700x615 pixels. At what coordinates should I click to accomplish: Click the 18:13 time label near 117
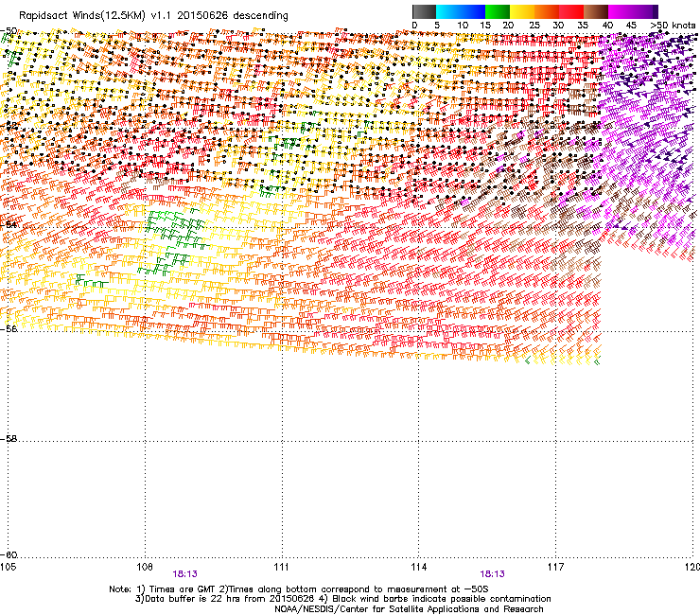click(x=492, y=574)
